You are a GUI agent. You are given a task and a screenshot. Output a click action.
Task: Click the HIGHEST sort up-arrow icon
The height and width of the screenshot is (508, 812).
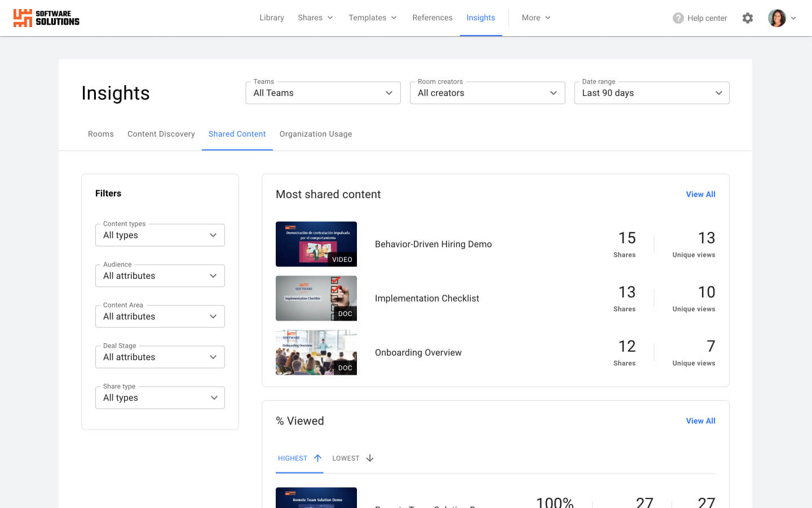(x=317, y=458)
